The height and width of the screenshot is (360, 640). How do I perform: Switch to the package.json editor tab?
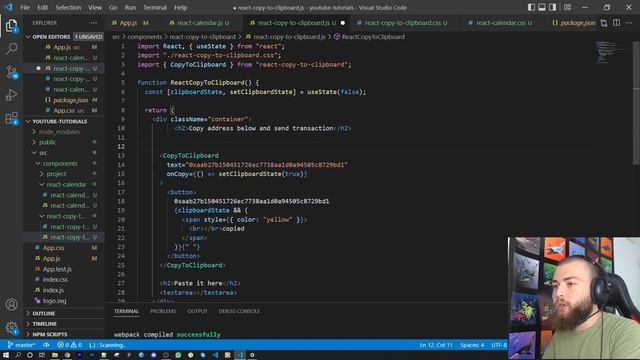pos(573,23)
